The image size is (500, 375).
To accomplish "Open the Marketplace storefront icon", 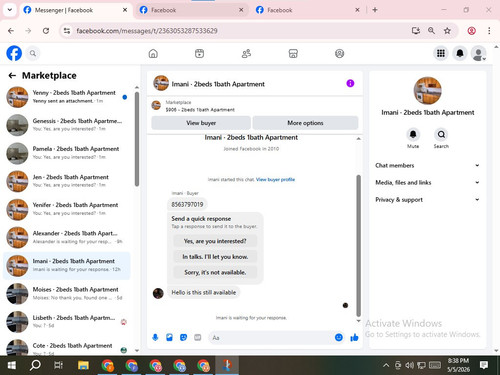I will click(x=293, y=53).
